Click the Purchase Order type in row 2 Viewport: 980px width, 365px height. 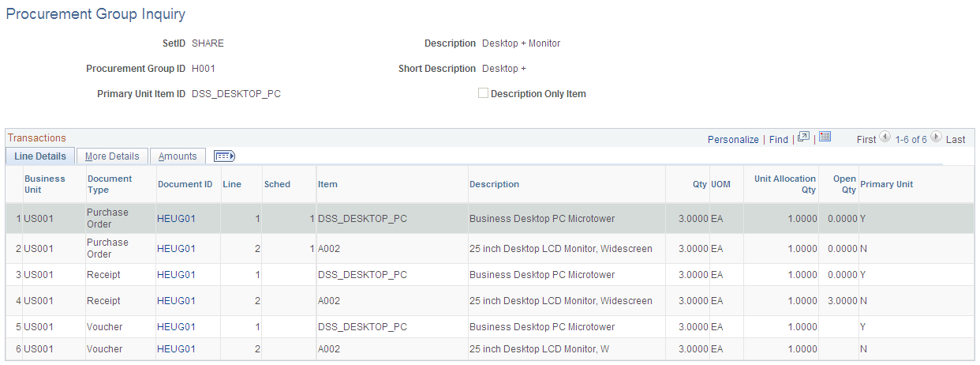coord(107,248)
